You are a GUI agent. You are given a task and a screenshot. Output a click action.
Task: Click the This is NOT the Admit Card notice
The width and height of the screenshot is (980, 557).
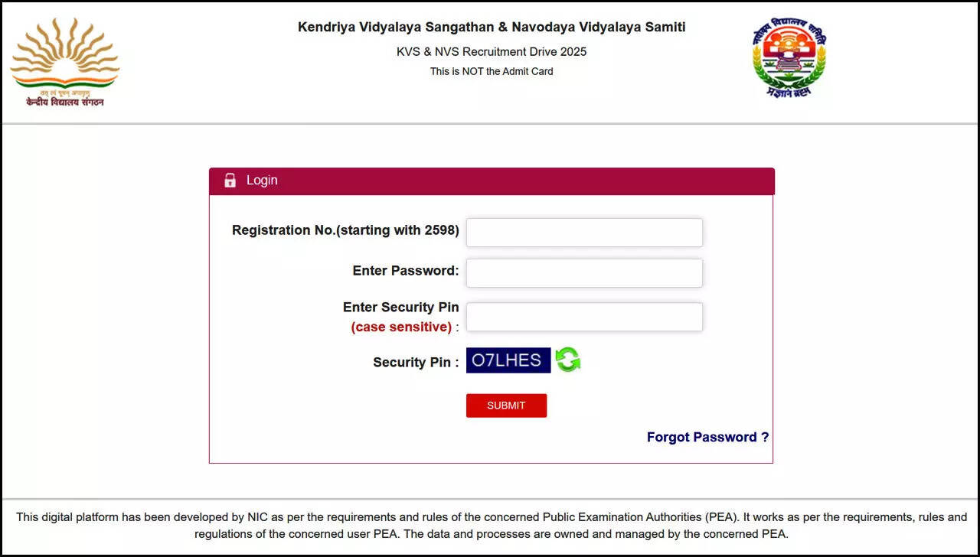coord(491,71)
